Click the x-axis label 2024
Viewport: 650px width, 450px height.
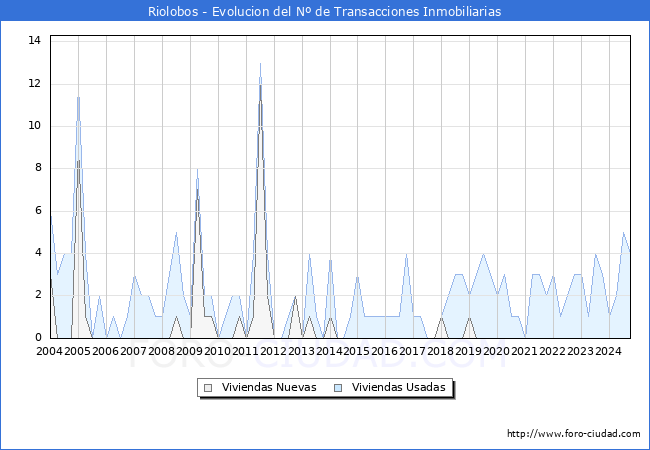pos(609,351)
